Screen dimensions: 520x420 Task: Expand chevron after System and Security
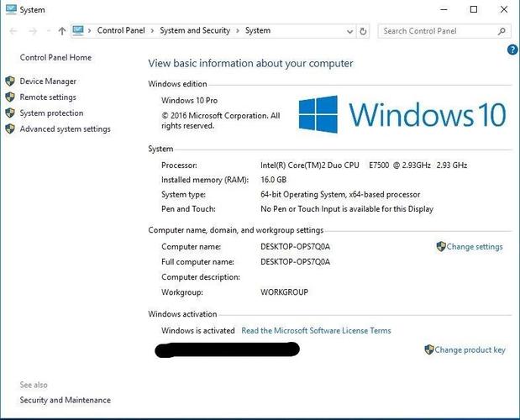click(x=238, y=31)
